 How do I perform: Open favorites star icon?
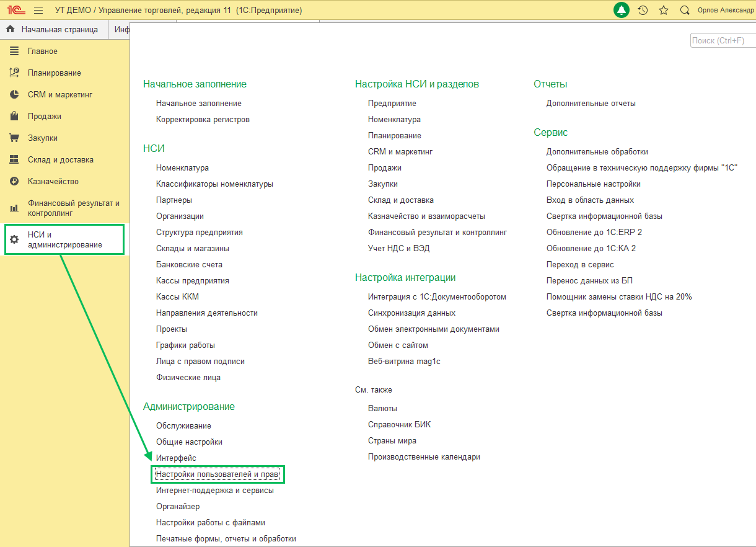[664, 11]
